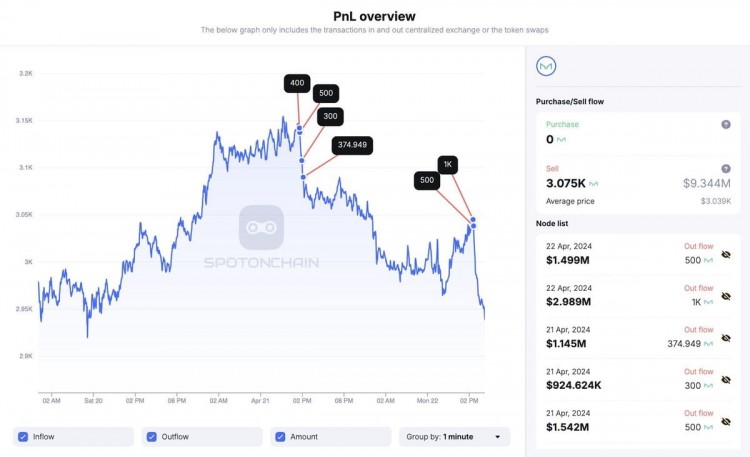Screen dimensions: 750x457
Task: Toggle visibility of the $924.624K node
Action: pyautogui.click(x=726, y=379)
